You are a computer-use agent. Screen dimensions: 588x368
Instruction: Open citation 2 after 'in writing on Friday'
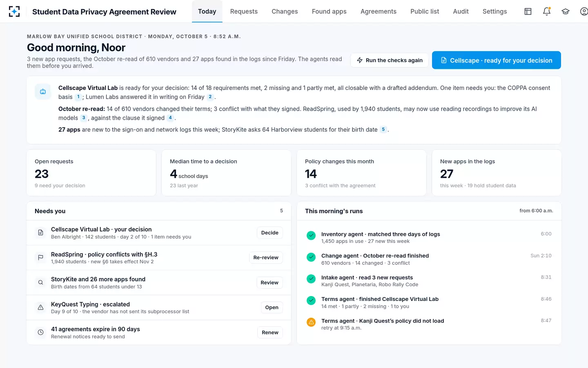pos(210,97)
